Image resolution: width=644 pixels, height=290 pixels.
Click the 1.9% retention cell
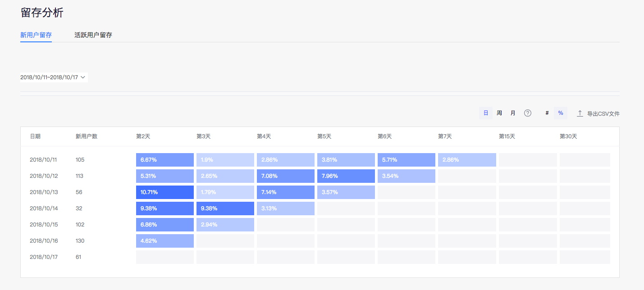[225, 160]
